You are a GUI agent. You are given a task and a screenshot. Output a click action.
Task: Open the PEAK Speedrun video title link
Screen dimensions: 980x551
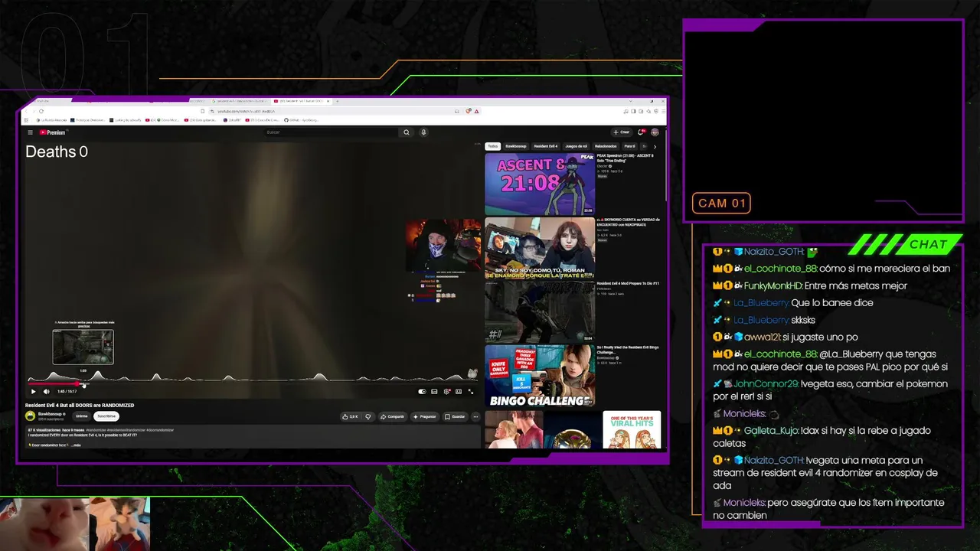[626, 158]
